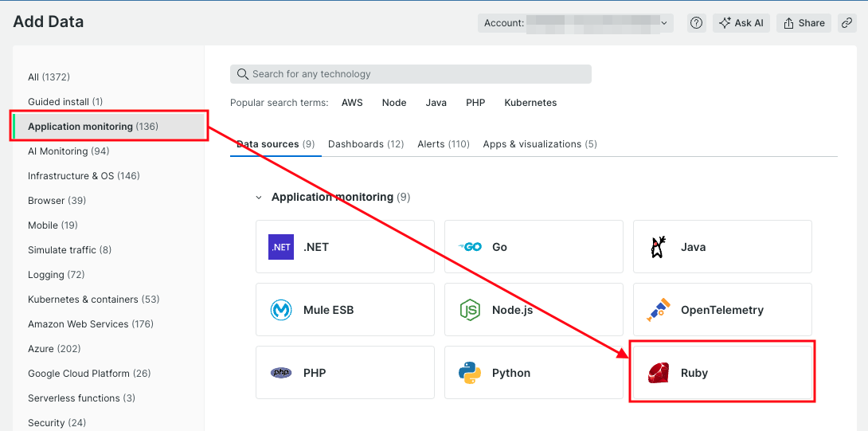This screenshot has width=868, height=431.
Task: Click the Node.js hexagon logo icon
Action: (x=469, y=310)
